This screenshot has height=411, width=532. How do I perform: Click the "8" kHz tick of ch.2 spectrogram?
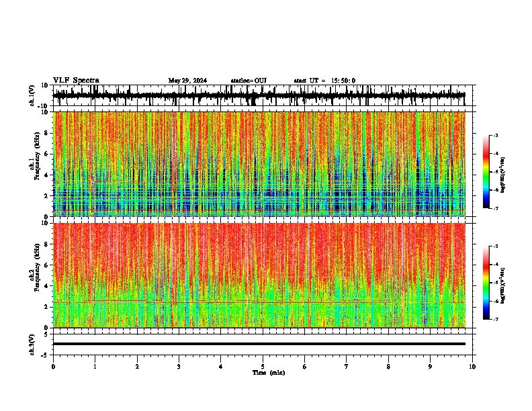pos(47,244)
